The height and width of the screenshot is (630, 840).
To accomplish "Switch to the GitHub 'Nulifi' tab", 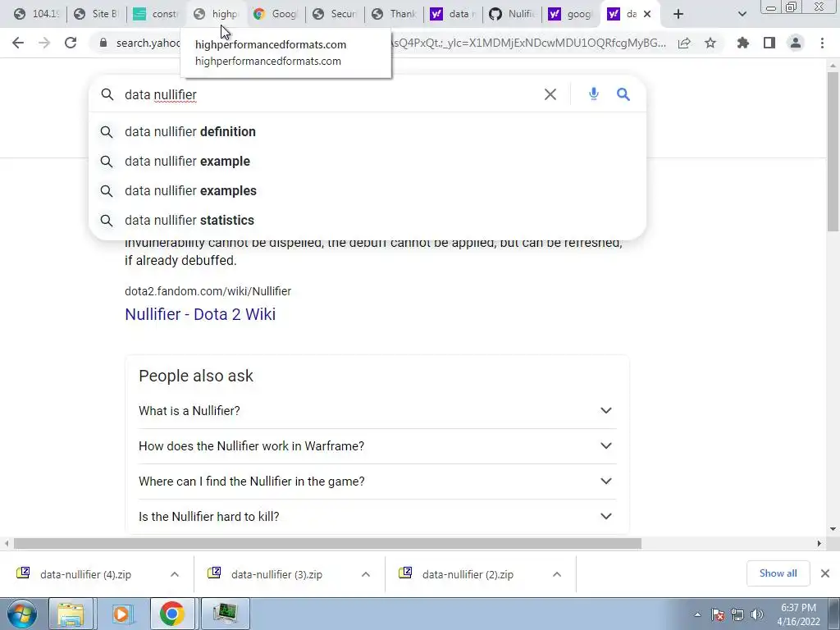I will pos(512,14).
